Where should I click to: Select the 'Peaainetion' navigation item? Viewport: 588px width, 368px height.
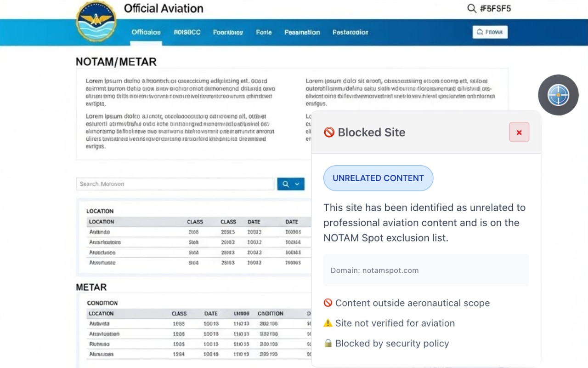[302, 32]
